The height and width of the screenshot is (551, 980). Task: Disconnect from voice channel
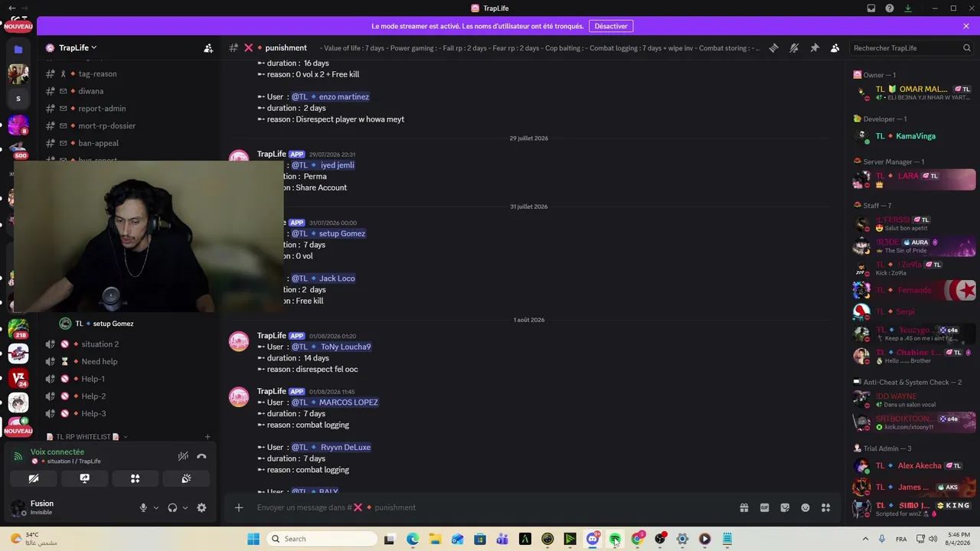click(x=201, y=456)
